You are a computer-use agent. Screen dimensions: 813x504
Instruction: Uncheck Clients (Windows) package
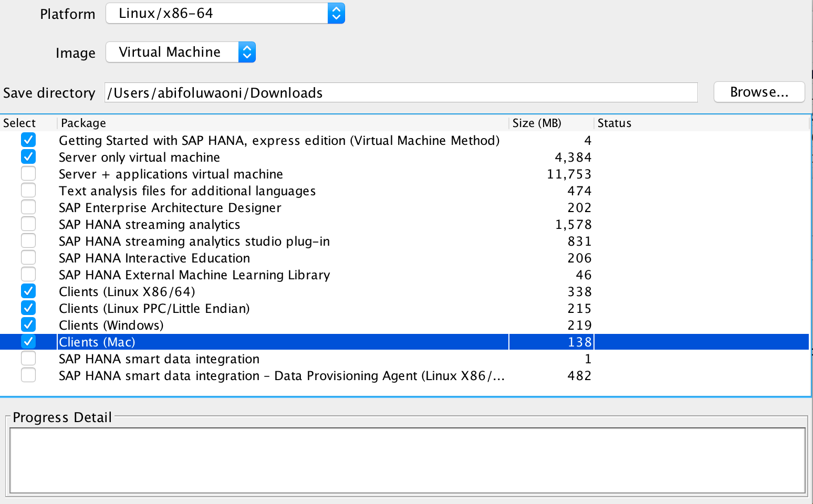(x=28, y=325)
